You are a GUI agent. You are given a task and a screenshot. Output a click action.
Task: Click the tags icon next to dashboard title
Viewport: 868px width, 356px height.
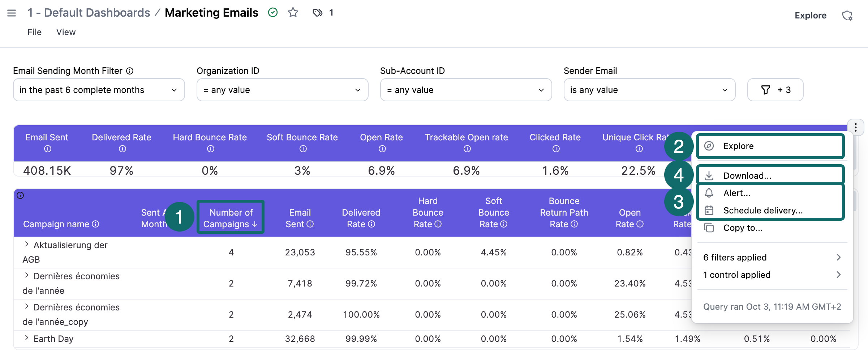point(317,13)
